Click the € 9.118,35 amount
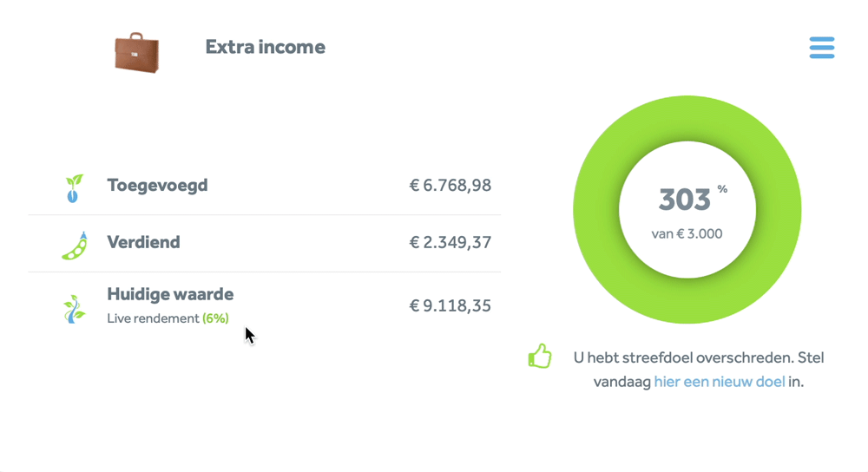Image resolution: width=868 pixels, height=472 pixels. (x=450, y=305)
